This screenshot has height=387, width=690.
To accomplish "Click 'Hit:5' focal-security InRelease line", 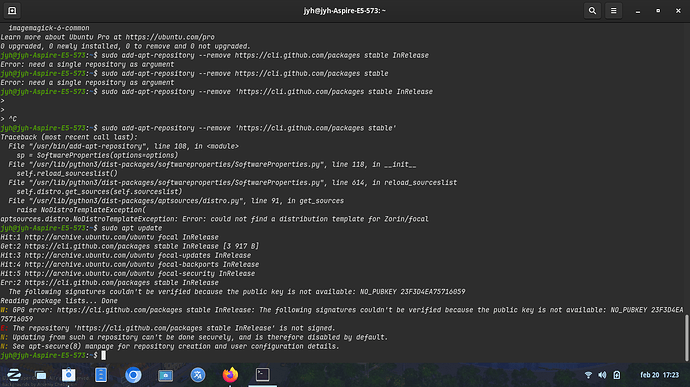I will point(128,273).
